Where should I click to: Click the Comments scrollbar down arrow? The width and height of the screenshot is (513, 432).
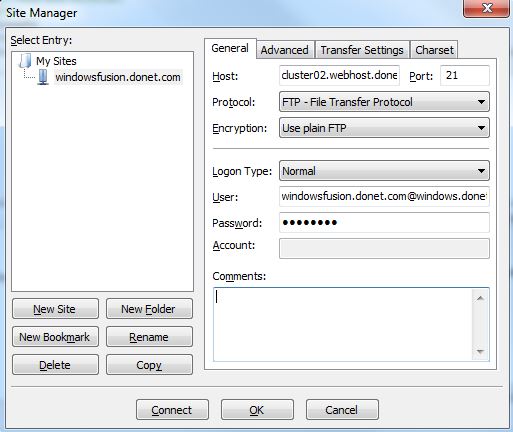[x=480, y=352]
